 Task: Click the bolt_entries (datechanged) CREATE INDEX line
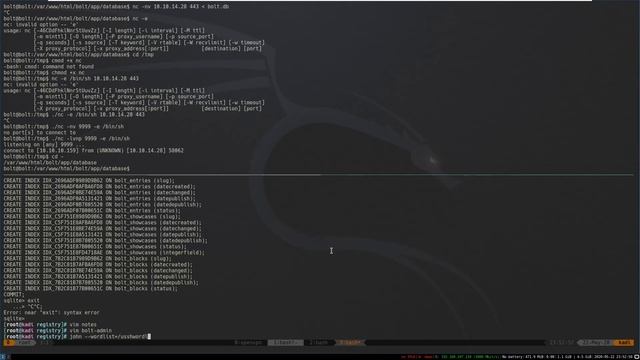pyautogui.click(x=100, y=193)
